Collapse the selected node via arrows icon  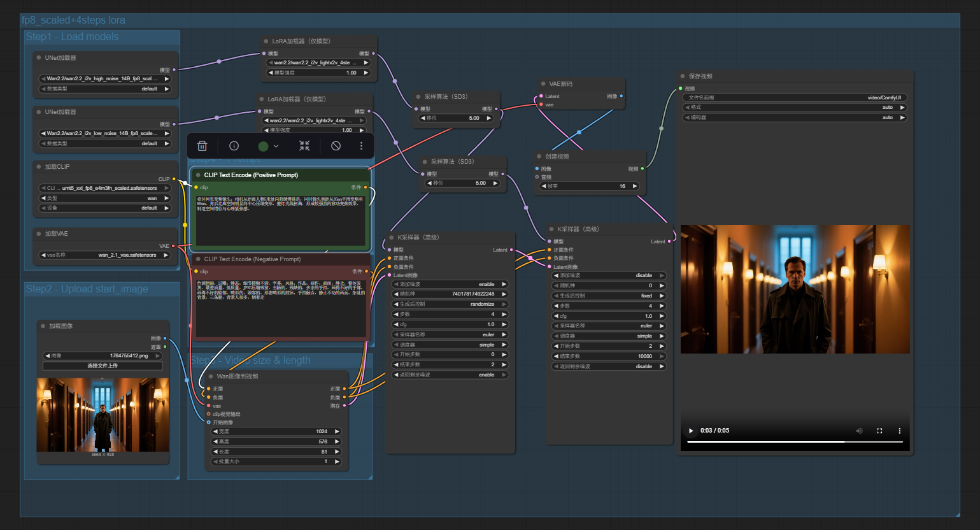[x=304, y=146]
